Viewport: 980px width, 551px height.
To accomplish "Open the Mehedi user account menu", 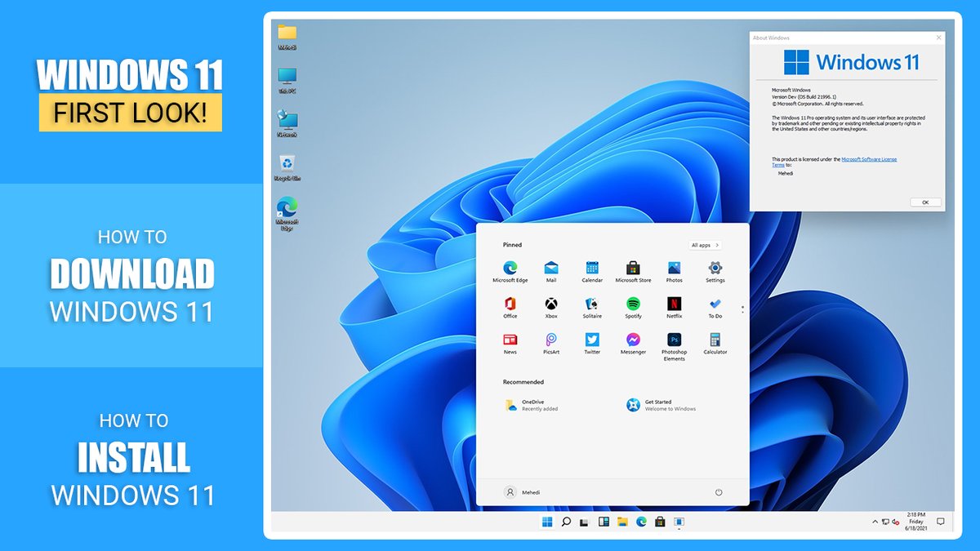I will point(523,492).
